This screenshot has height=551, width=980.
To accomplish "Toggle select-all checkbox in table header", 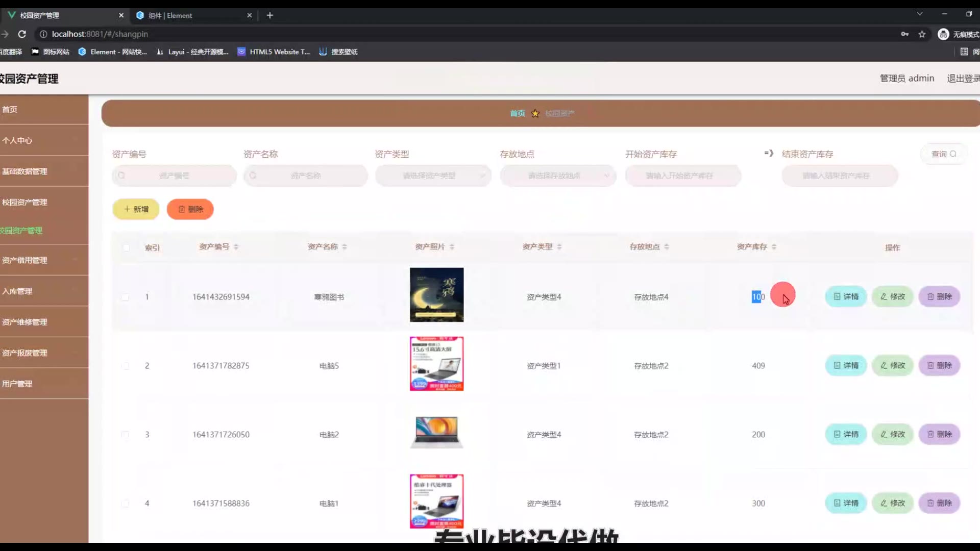I will pyautogui.click(x=126, y=248).
